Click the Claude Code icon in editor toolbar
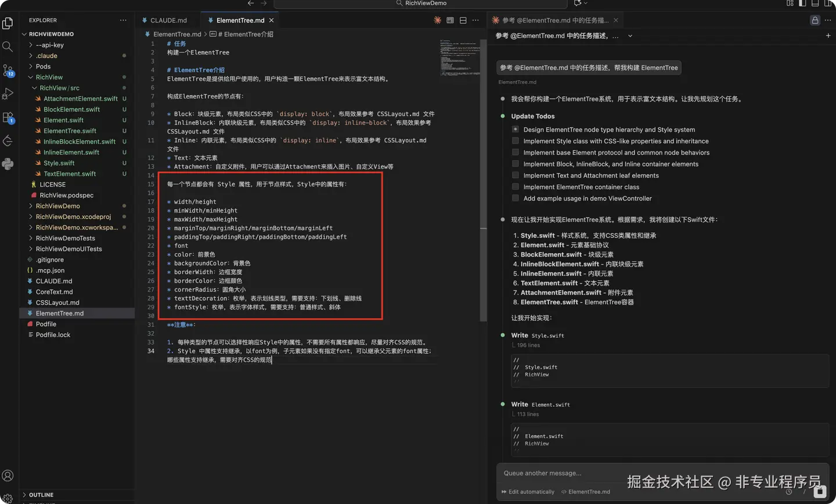 [437, 20]
